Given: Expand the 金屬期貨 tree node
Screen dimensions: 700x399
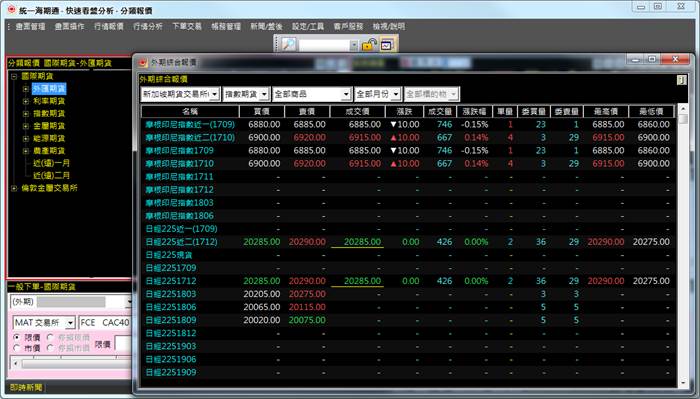Looking at the screenshot, I should tap(26, 126).
